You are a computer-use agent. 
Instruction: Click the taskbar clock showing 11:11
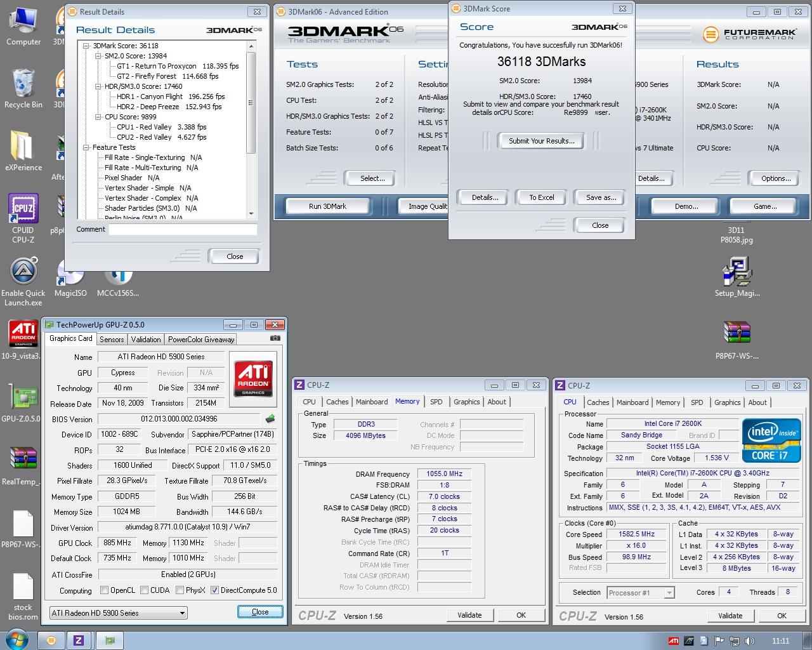pyautogui.click(x=780, y=641)
